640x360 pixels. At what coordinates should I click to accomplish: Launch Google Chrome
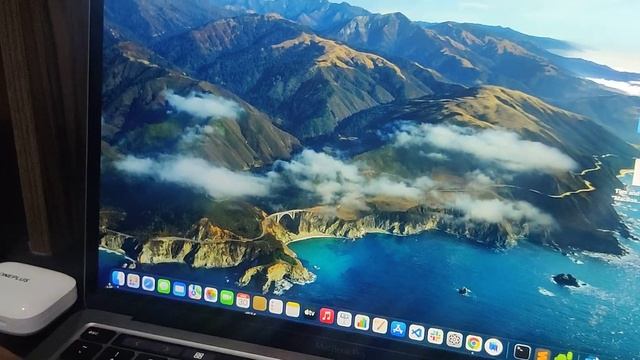pos(473,343)
